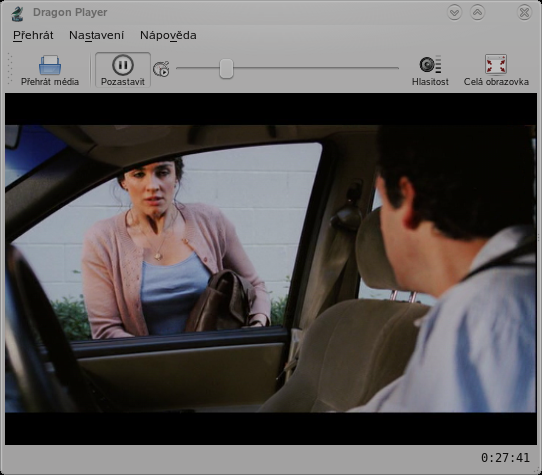This screenshot has width=542, height=475.
Task: Click the seek slider handle
Action: coord(226,68)
